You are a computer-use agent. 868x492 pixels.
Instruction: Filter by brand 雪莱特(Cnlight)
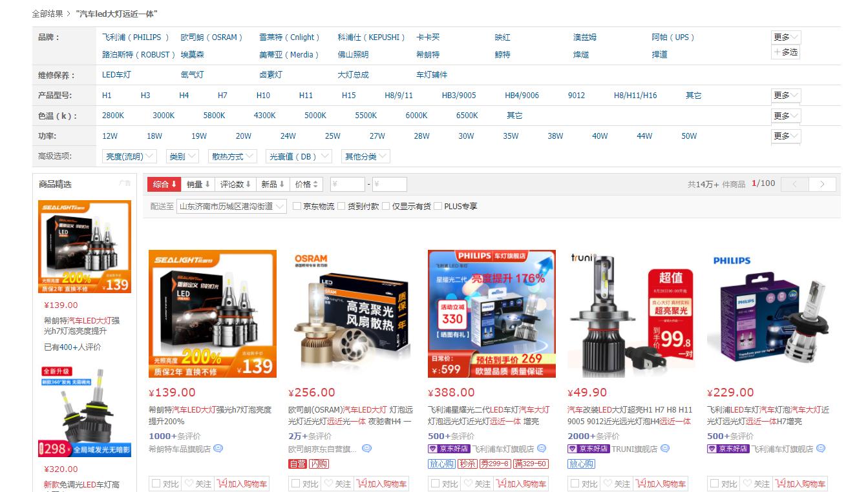(290, 37)
